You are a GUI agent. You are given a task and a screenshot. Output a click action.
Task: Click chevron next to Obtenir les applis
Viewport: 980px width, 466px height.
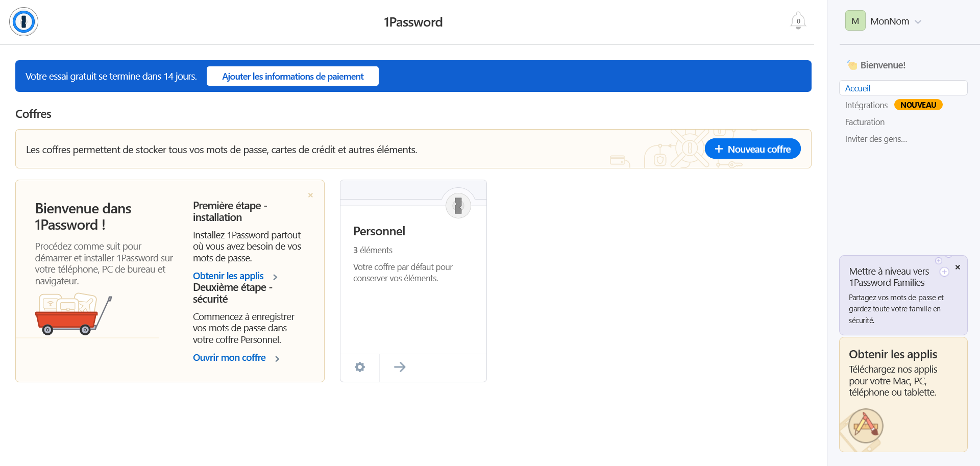tap(276, 277)
